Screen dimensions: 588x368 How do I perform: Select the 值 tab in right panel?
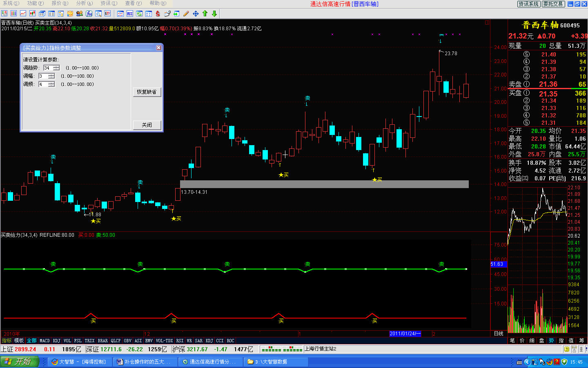point(571,340)
